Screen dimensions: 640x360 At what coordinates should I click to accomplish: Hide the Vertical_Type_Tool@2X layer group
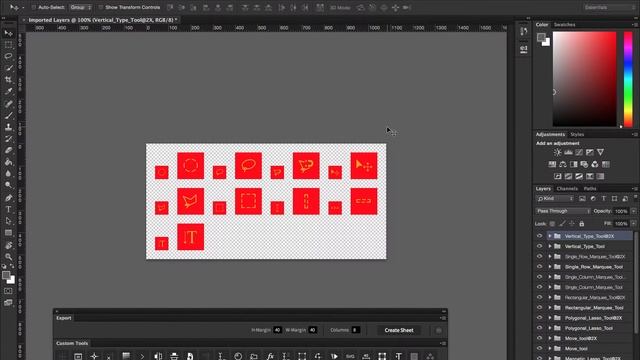(539, 236)
